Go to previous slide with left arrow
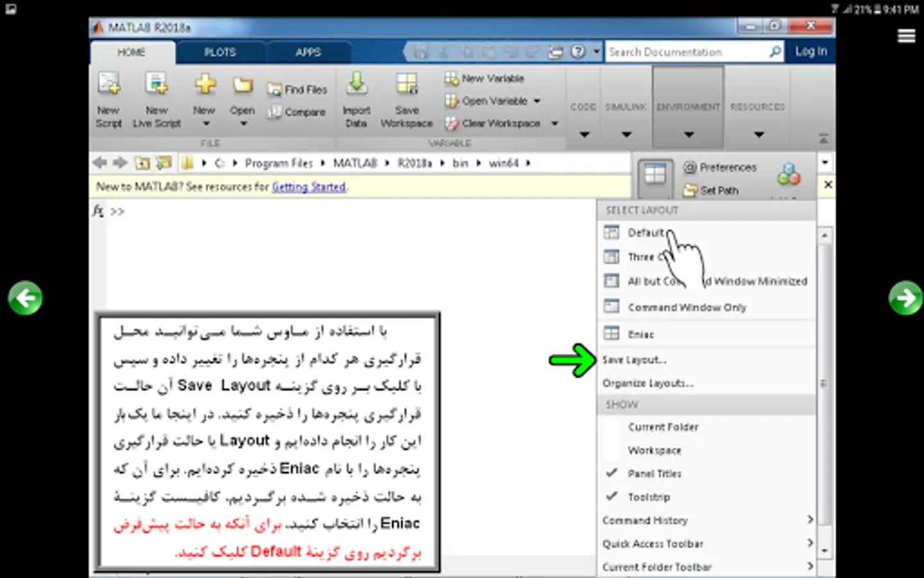The image size is (924, 578). 26,298
